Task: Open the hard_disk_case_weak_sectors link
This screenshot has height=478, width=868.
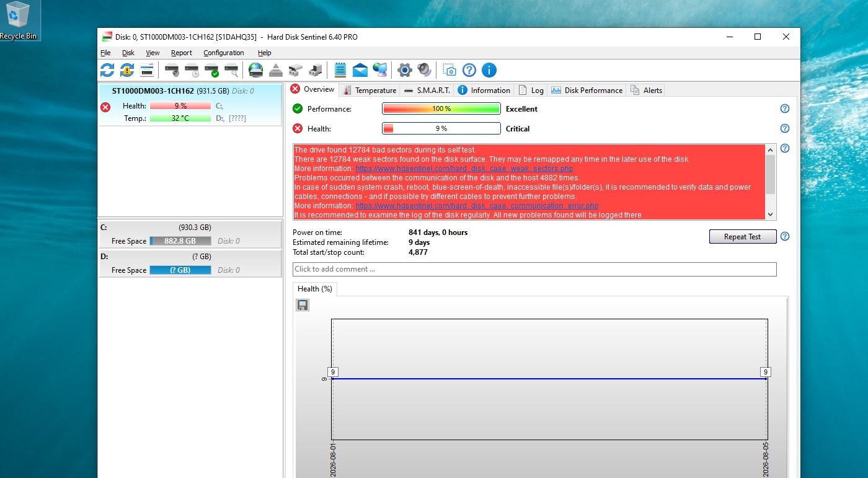Action: click(464, 169)
